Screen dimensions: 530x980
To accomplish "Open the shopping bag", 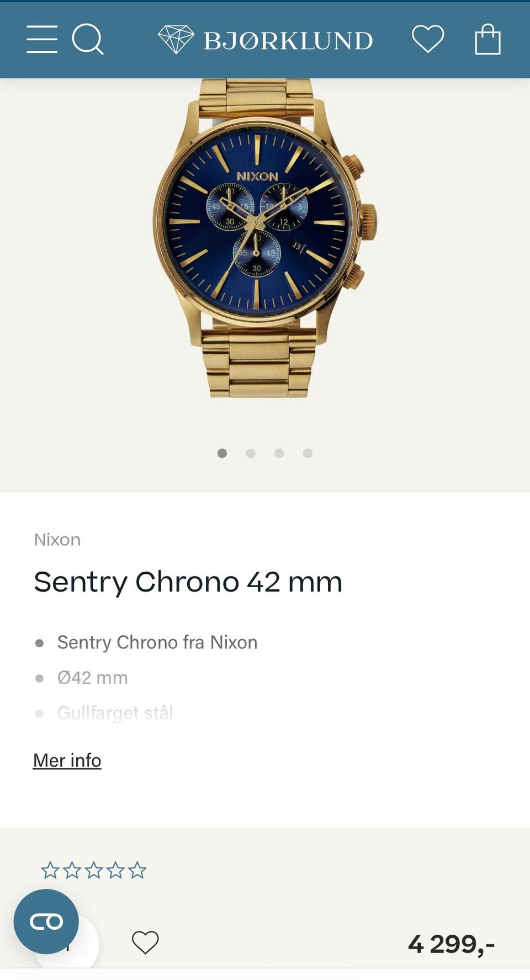I will (x=487, y=39).
